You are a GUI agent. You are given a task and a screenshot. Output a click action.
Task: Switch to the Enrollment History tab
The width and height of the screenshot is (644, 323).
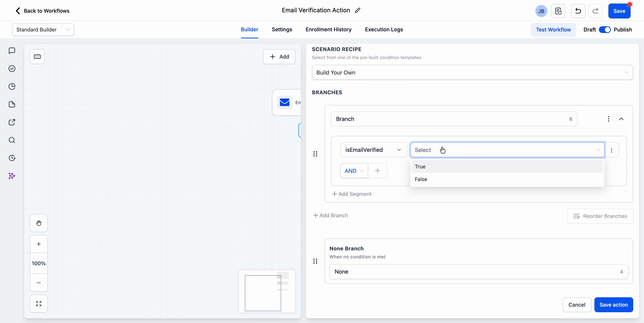click(328, 29)
